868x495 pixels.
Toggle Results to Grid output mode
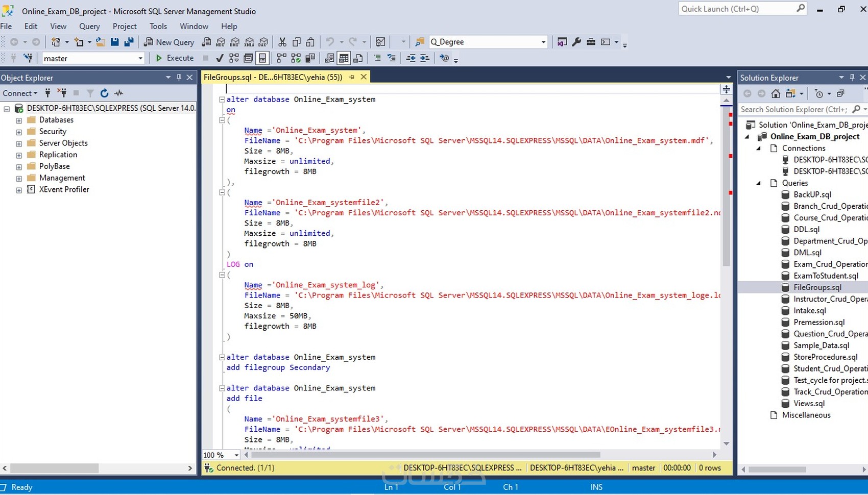point(344,58)
